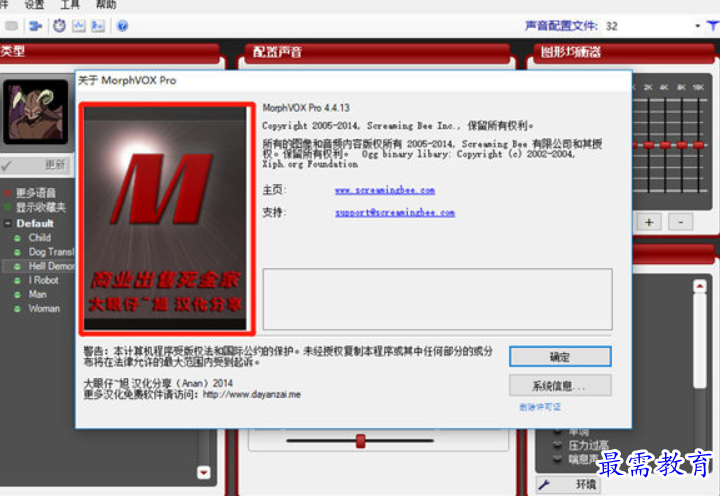
Task: Click the toolbar icon left of the help icon
Action: (98, 26)
